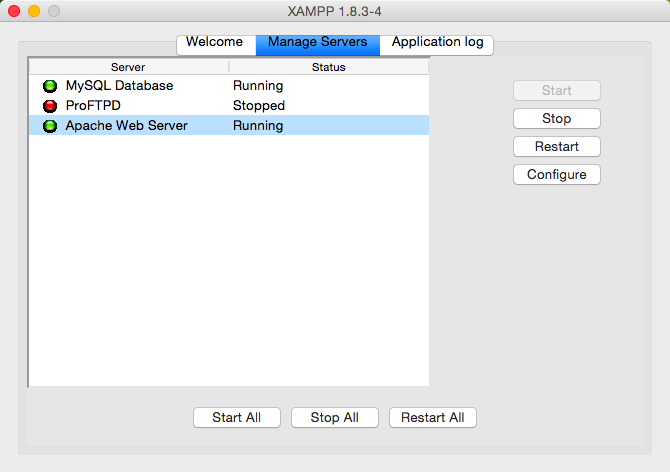
Task: Select the ProFTPD server row
Action: click(x=229, y=106)
